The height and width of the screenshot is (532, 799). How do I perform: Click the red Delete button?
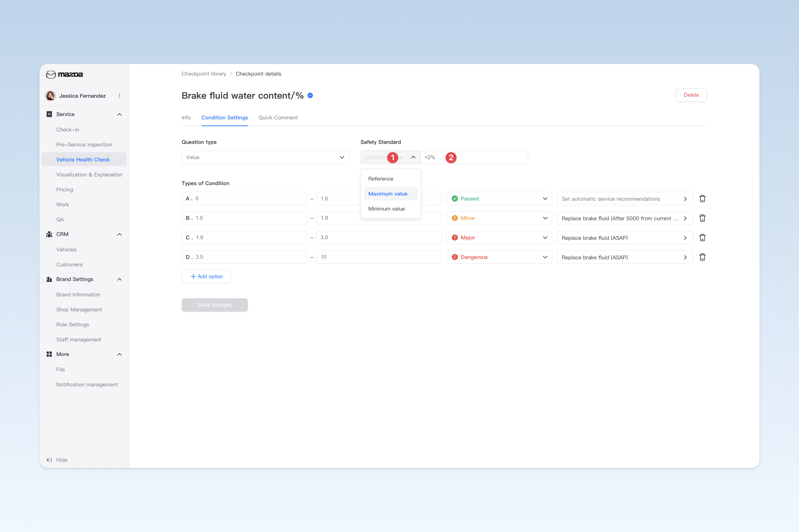point(691,95)
